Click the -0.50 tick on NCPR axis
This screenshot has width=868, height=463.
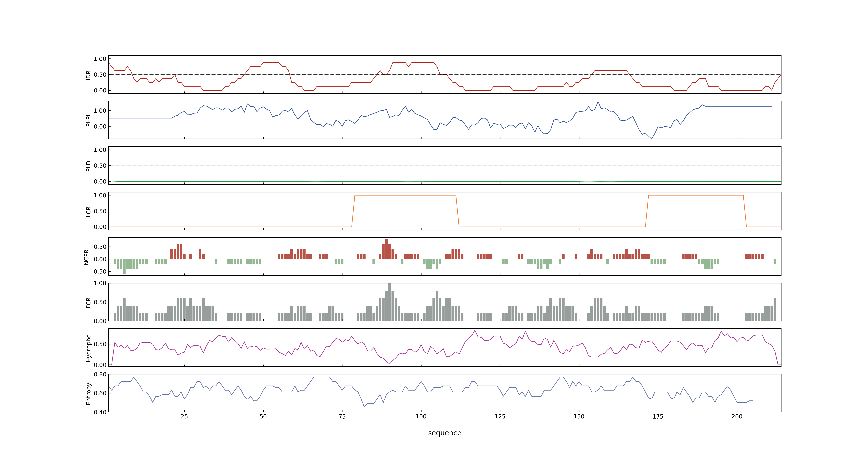pos(99,272)
